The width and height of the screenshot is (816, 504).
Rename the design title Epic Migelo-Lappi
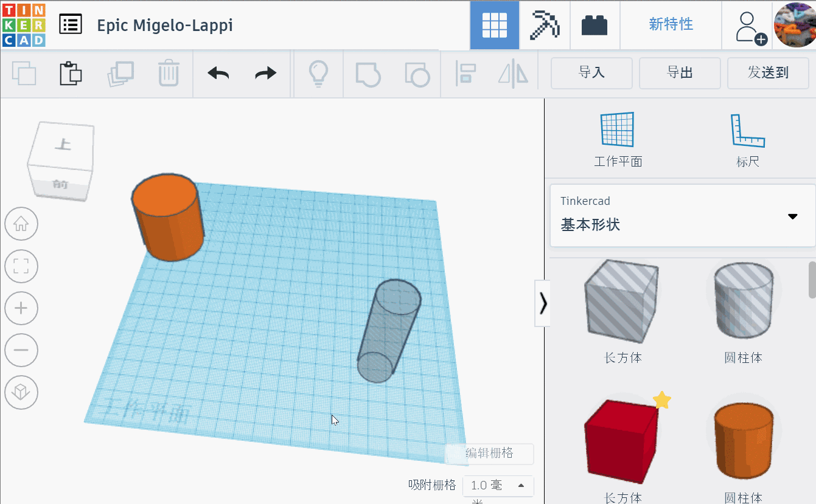click(x=165, y=25)
